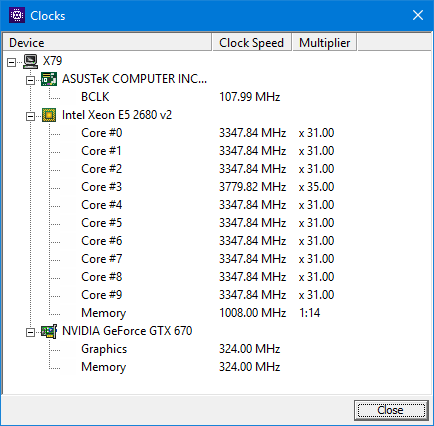
Task: Select Core #0 in the tree
Action: point(102,133)
